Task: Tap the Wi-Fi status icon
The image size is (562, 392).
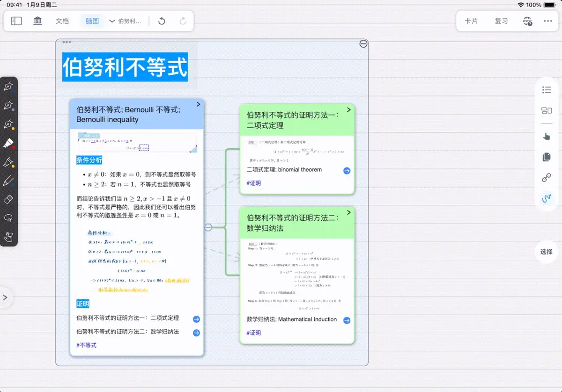Action: [520, 5]
